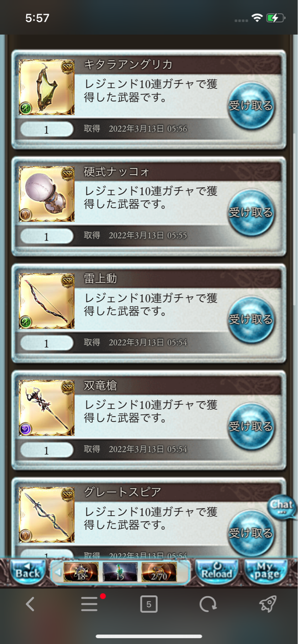Tap the 双竜槍 spear weapon thumbnail
Image resolution: width=298 pixels, height=644 pixels.
46,408
